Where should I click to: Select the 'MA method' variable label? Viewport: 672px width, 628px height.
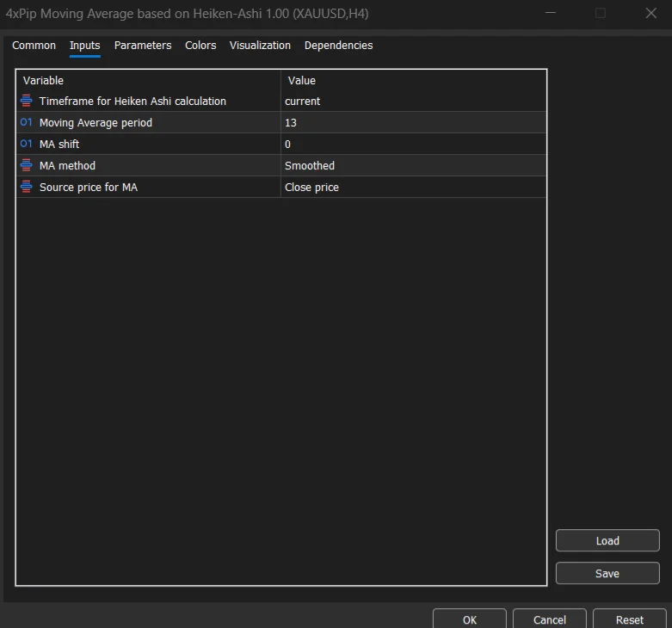pyautogui.click(x=67, y=165)
